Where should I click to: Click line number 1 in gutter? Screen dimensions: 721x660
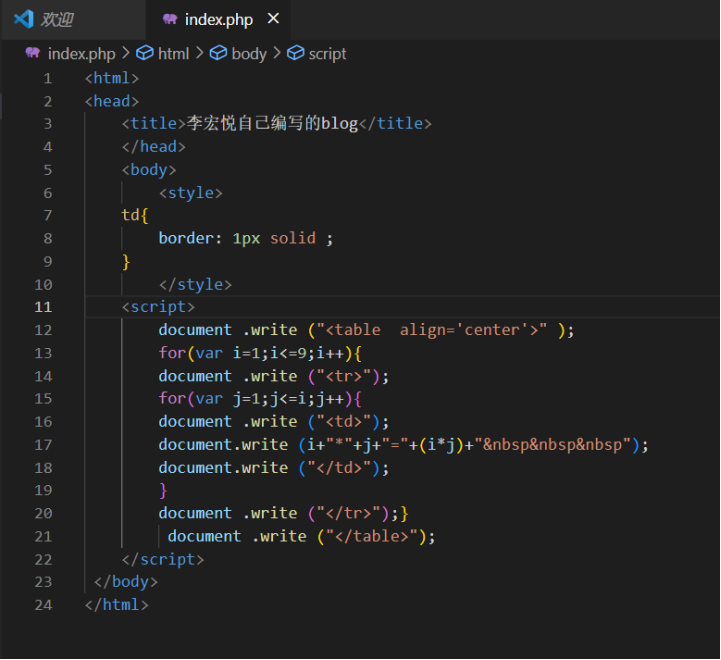tap(47, 78)
